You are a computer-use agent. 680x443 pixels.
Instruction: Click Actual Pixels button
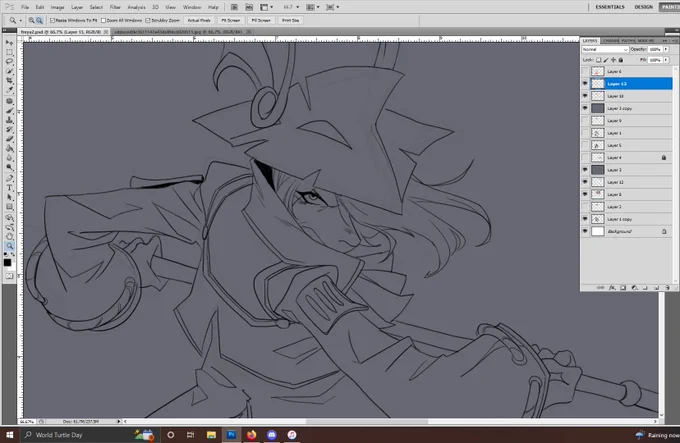point(199,20)
